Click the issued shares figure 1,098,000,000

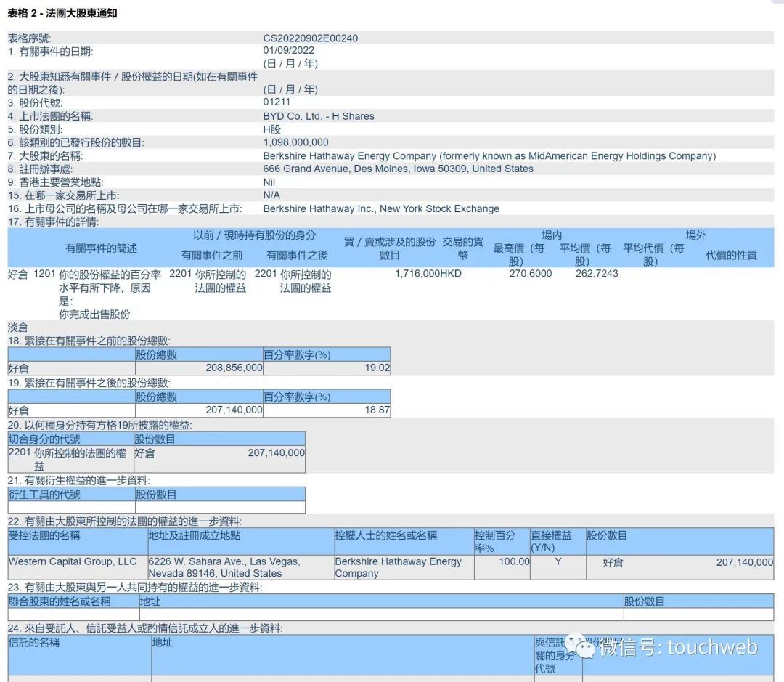point(295,142)
